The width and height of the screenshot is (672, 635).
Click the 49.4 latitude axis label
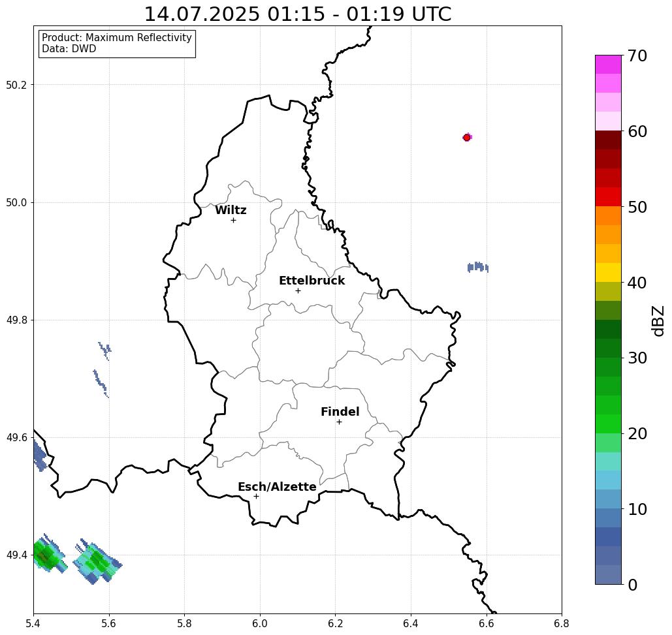(16, 555)
